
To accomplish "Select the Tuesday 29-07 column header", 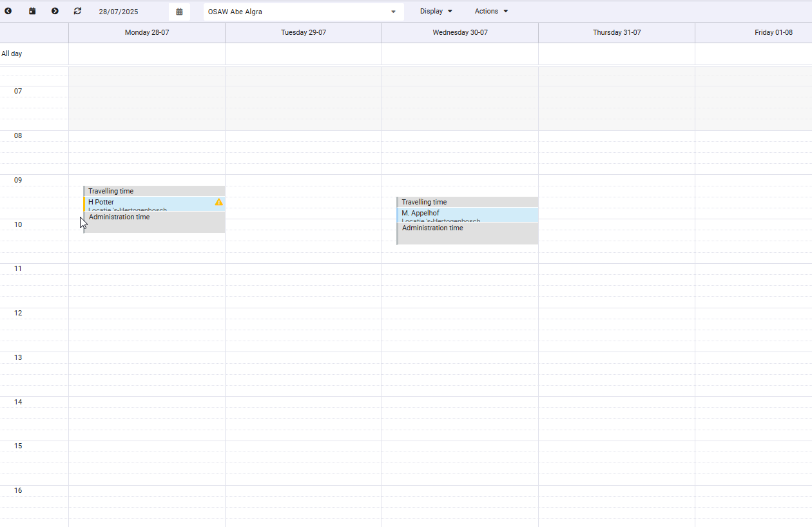I will [304, 32].
